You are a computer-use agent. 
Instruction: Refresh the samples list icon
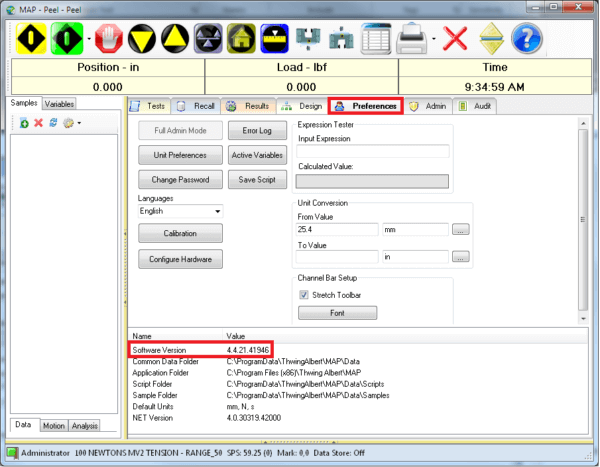pos(53,122)
